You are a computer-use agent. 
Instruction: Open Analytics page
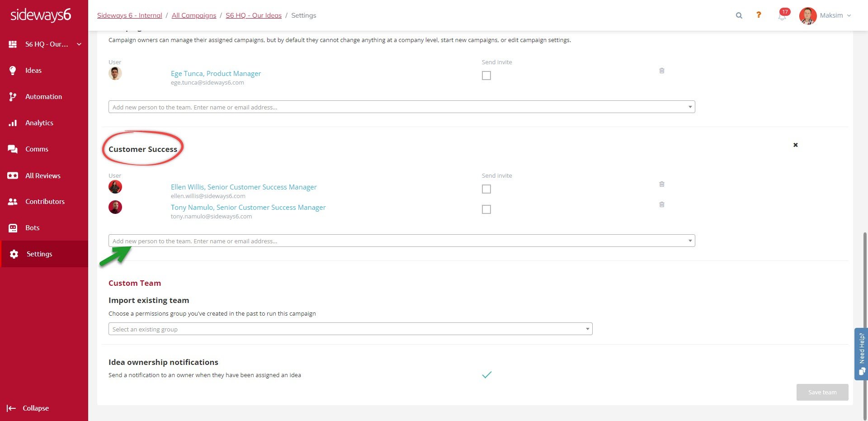[39, 123]
